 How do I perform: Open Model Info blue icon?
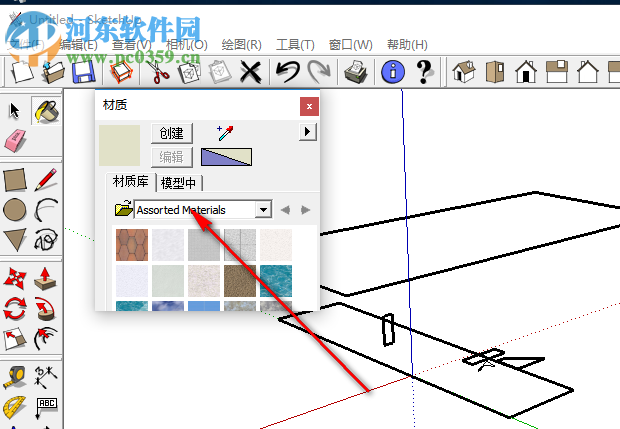point(393,72)
